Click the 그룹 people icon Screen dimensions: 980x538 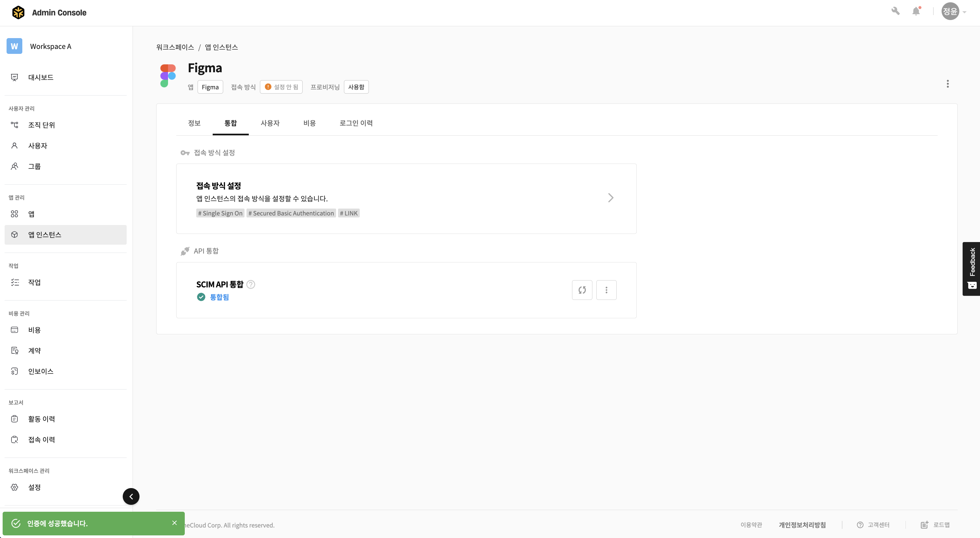14,167
